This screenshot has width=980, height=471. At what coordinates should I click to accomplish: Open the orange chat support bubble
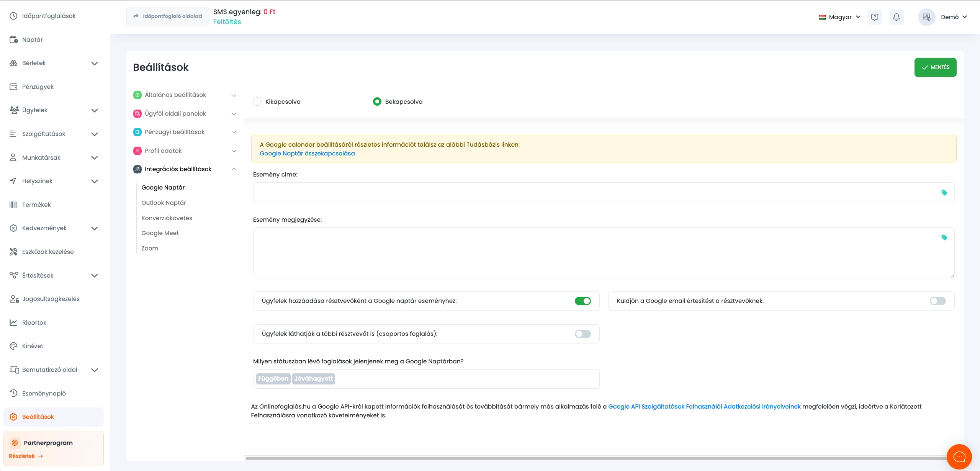[x=959, y=456]
